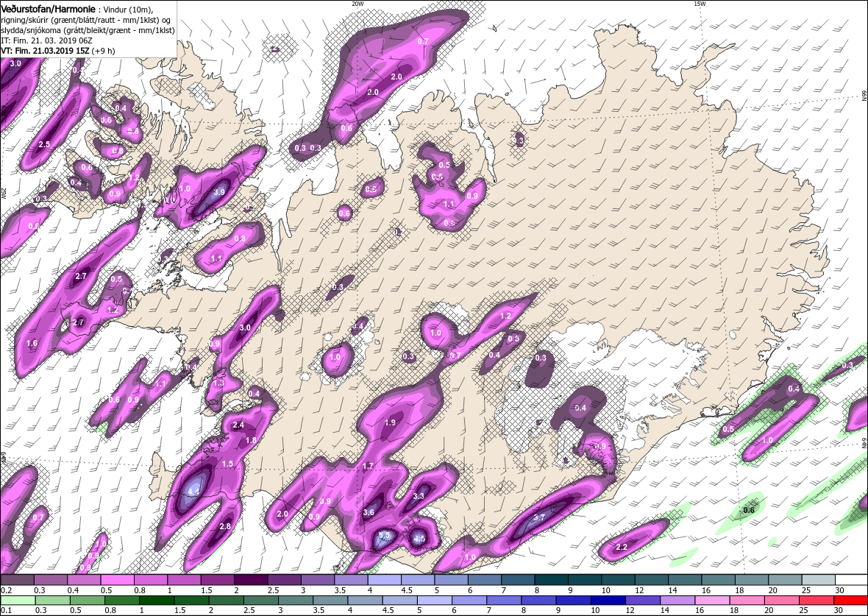The image size is (868, 616).
Task: Click the 4.4 precipitation value on the map
Action: 194,492
